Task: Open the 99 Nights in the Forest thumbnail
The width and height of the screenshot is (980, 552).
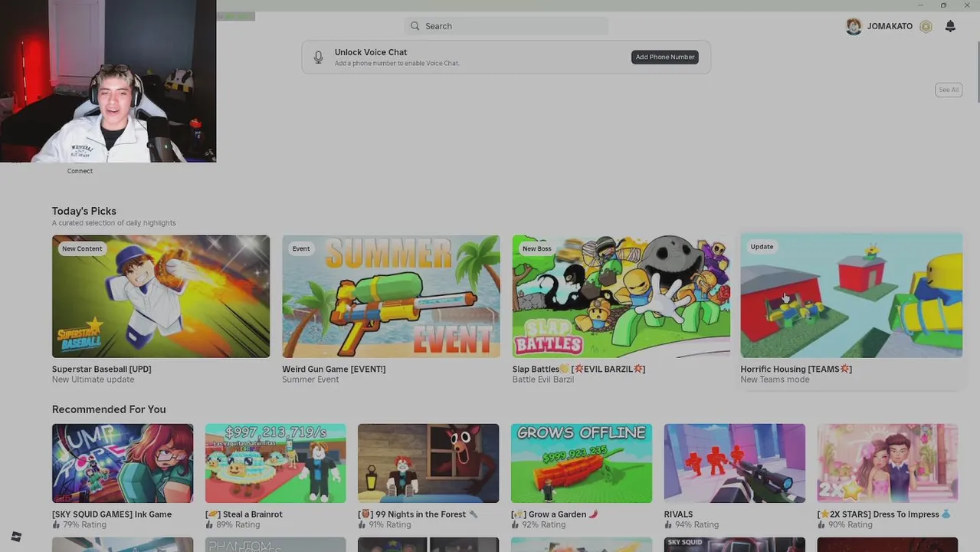Action: [x=428, y=463]
